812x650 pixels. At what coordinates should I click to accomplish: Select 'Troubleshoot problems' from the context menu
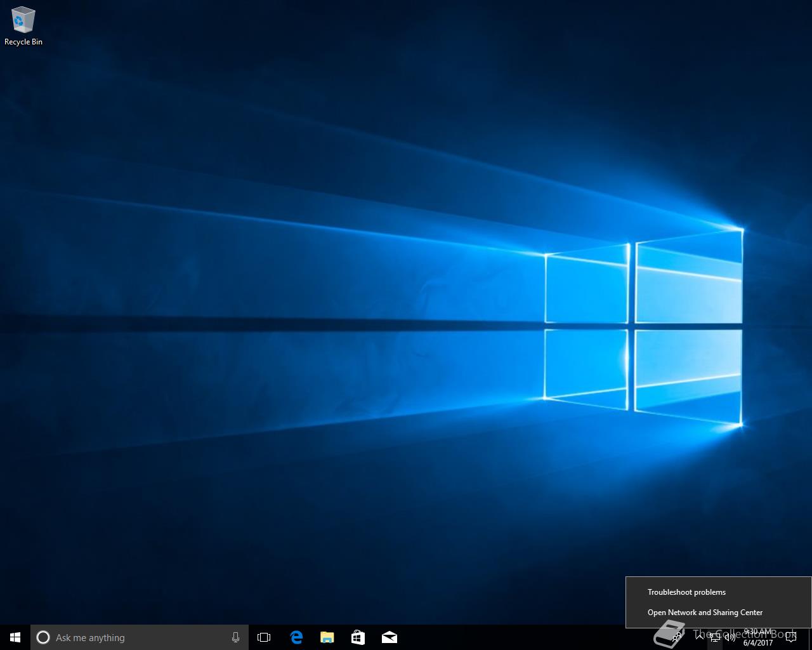[x=686, y=592]
